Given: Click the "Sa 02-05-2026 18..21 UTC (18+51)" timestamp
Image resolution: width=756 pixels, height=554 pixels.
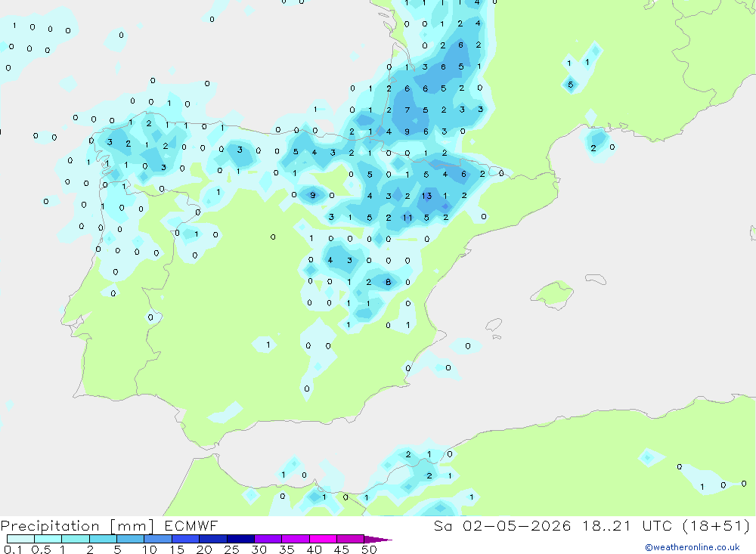Looking at the screenshot, I should [592, 525].
